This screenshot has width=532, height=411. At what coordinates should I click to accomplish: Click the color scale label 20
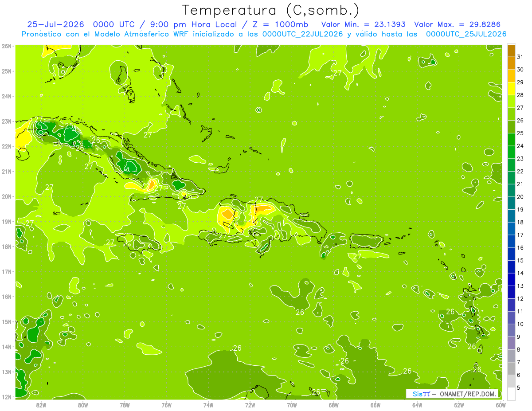click(520, 196)
